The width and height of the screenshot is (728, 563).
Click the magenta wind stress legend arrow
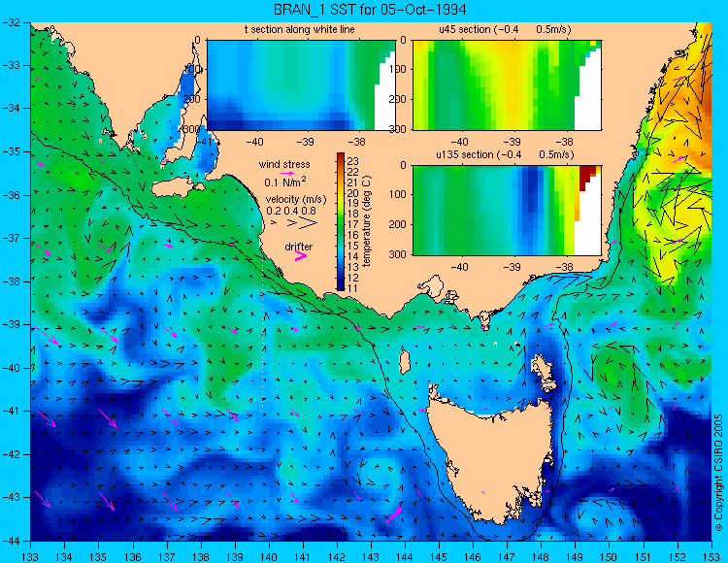(x=287, y=173)
